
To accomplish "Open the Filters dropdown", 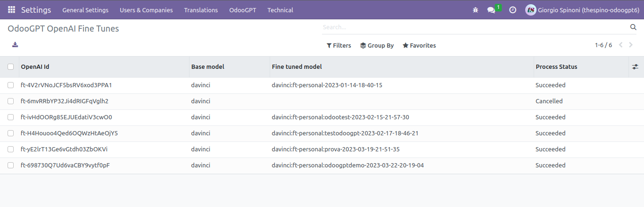I will pos(339,46).
